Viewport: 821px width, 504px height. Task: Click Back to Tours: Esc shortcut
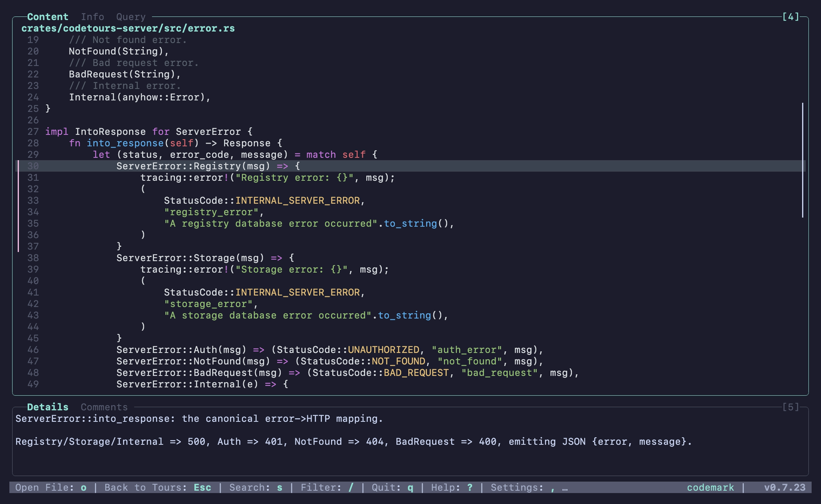point(158,488)
